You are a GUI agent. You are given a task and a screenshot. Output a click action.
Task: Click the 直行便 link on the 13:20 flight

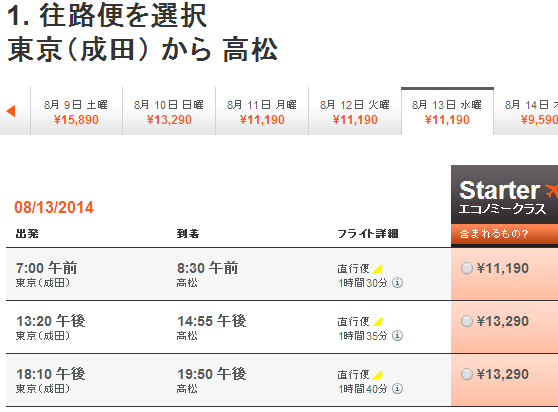353,322
